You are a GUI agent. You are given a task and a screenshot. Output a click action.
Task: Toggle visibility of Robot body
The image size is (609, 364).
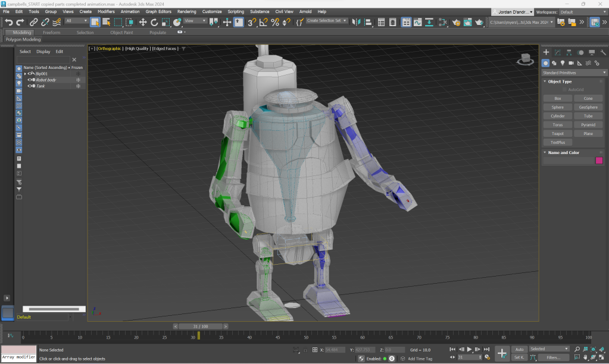(29, 80)
